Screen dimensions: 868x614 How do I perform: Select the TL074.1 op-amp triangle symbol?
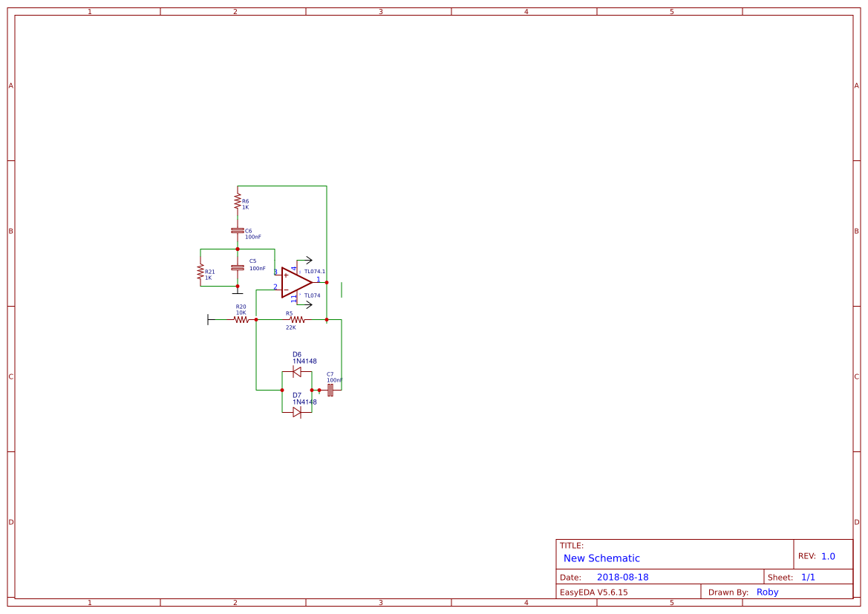[x=296, y=282]
